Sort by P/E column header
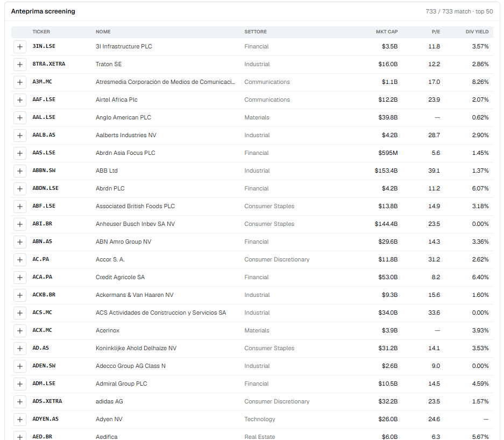The image size is (504, 440). [436, 32]
